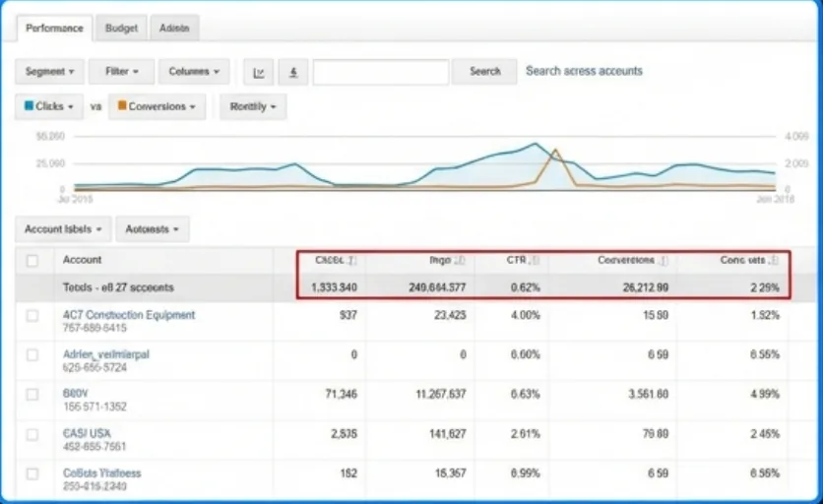Viewport: 823px width, 504px height.
Task: Click the orange Conversions color swatch
Action: click(x=122, y=106)
